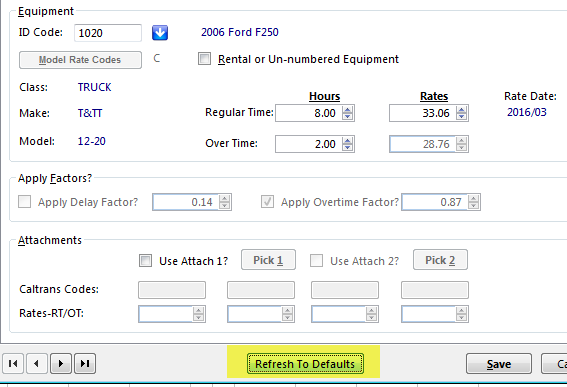The width and height of the screenshot is (567, 387).
Task: Enable Use Attach 2 checkbox
Action: point(316,260)
